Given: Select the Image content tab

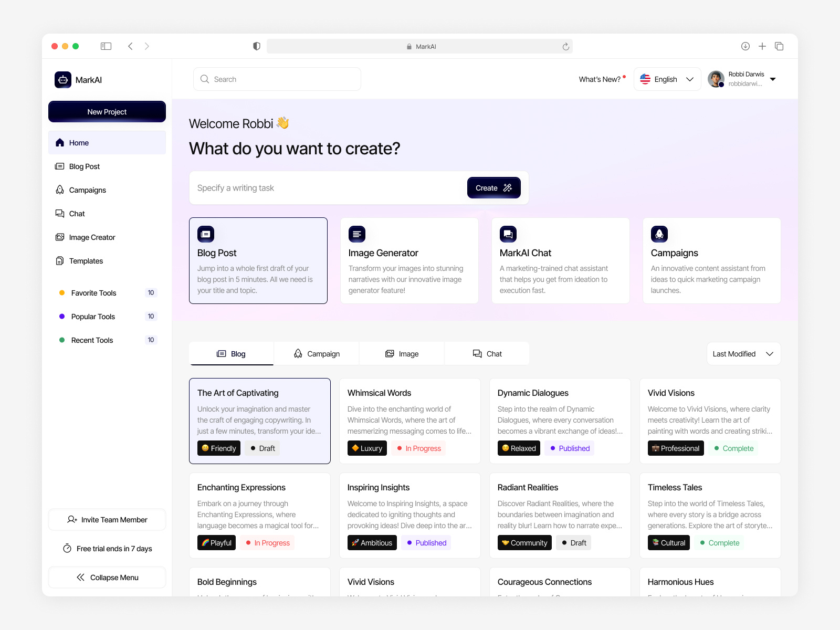Looking at the screenshot, I should pyautogui.click(x=401, y=353).
